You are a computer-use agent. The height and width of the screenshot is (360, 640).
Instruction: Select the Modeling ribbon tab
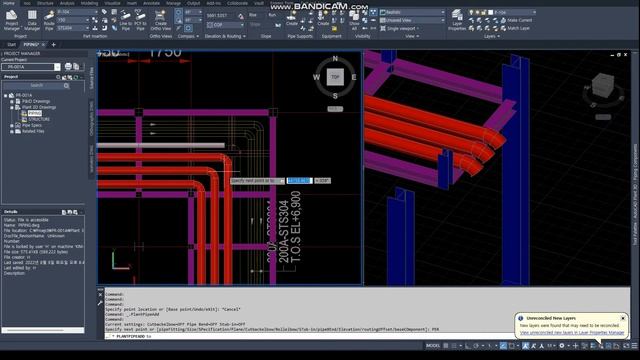(89, 3)
